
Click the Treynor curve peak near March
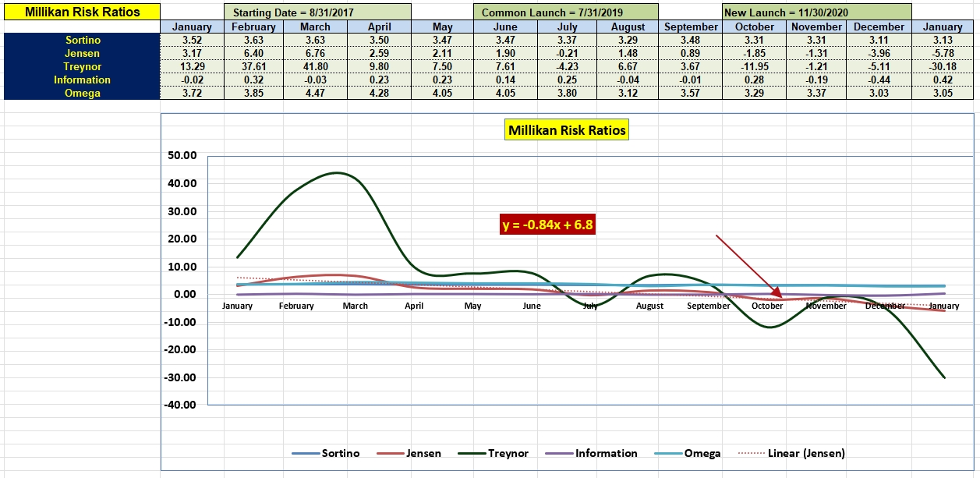pos(337,173)
